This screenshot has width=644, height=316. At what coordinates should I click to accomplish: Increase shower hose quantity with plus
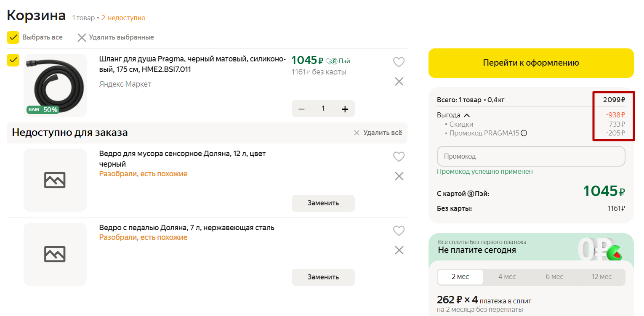coord(345,109)
